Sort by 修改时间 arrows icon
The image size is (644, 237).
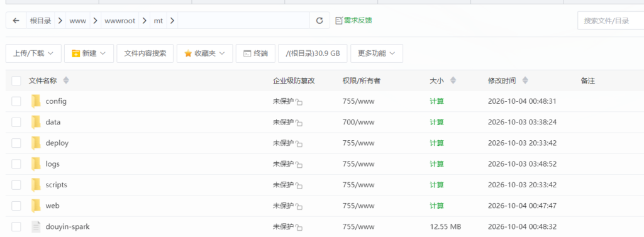tap(525, 80)
